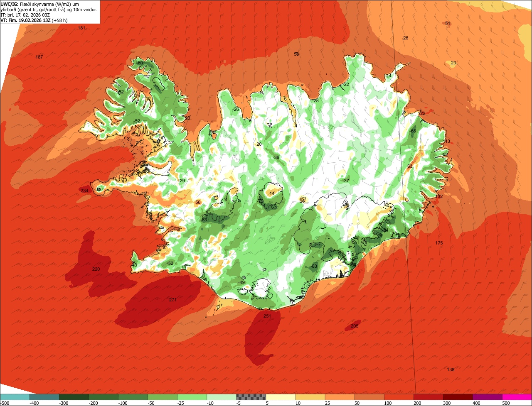Select the orange 50 to 100 legend swatch
This screenshot has width=532, height=406.
pyautogui.click(x=369, y=397)
